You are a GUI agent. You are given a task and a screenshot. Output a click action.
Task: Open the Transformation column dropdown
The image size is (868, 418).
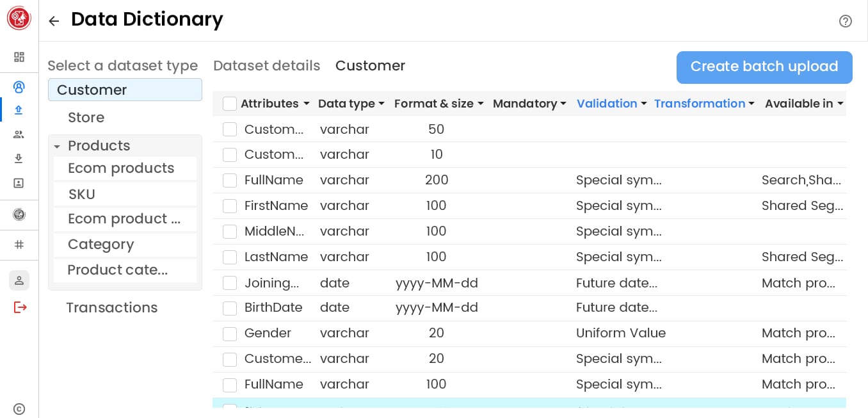coord(751,104)
